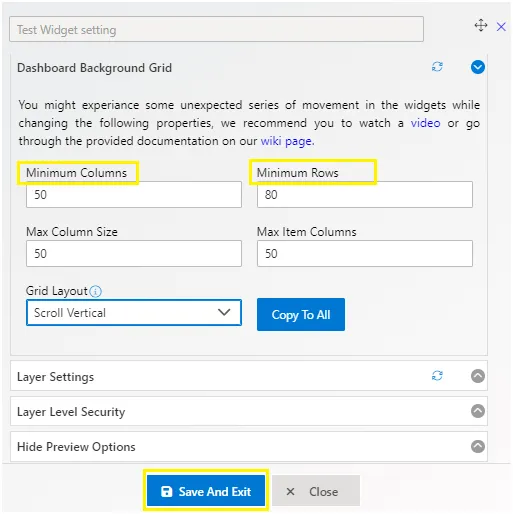The image size is (513, 514).
Task: Show Grid Layout info tooltip icon
Action: [x=96, y=291]
